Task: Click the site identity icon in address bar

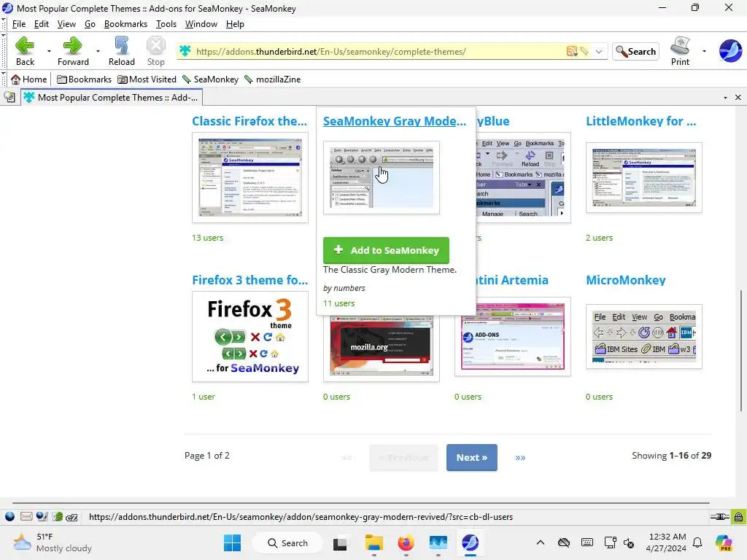Action: 185,51
